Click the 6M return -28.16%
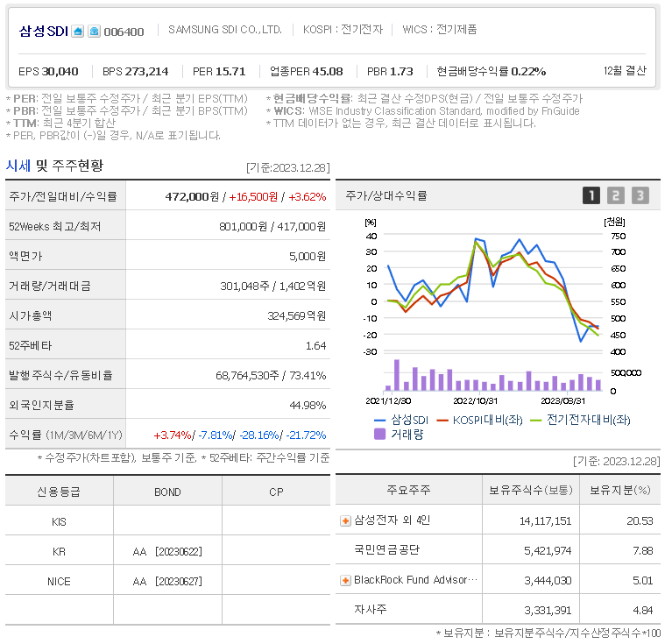The height and width of the screenshot is (644, 672). pos(259,435)
